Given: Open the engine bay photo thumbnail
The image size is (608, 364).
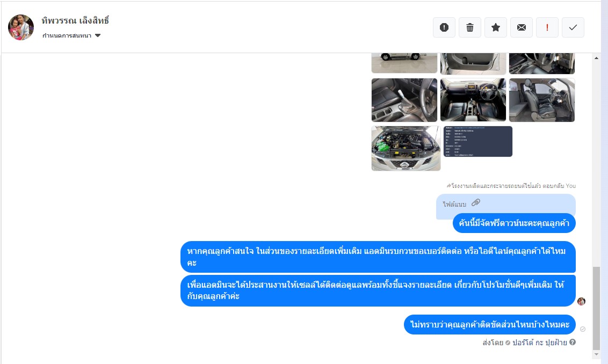Looking at the screenshot, I should tap(406, 148).
